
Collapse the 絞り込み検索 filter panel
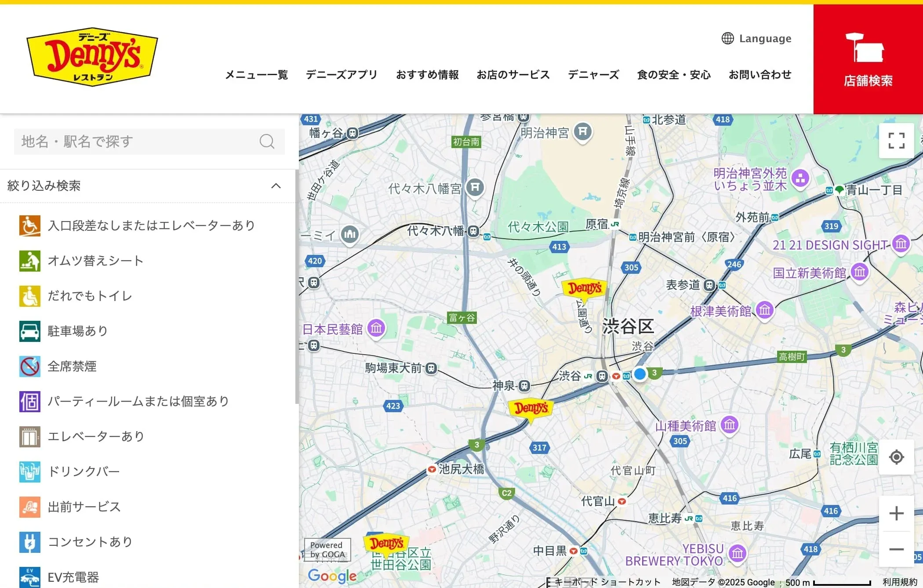tap(276, 185)
